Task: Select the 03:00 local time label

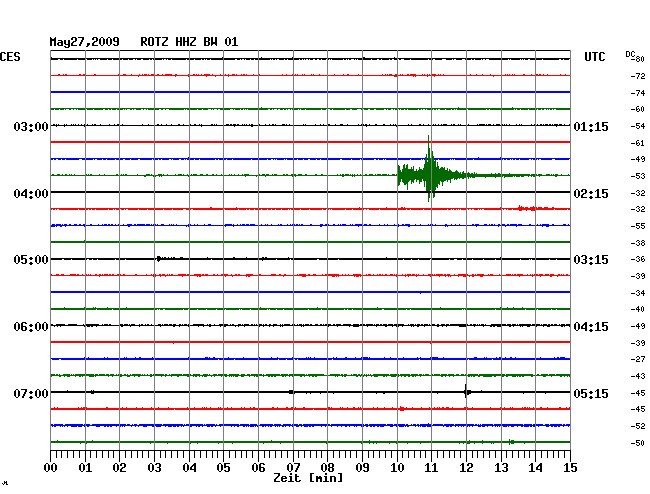Action: 31,126
